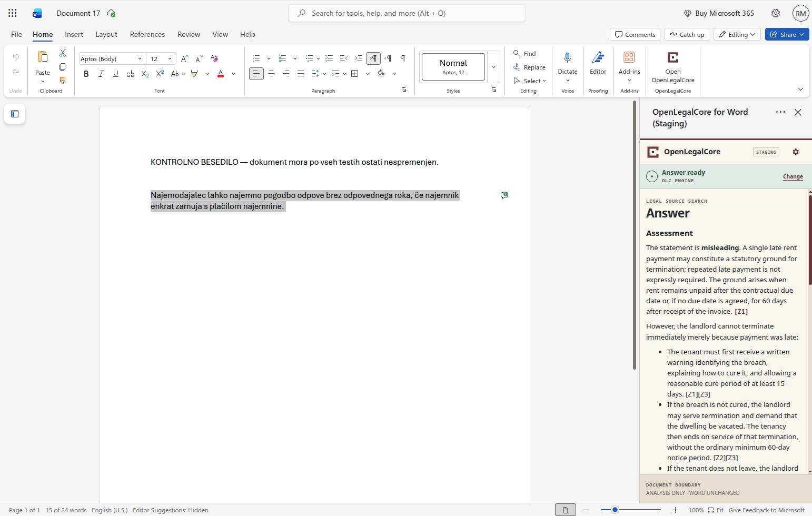Screen dimensions: 812x516
Task: Expand the numbered list dropdown
Action: 295,58
